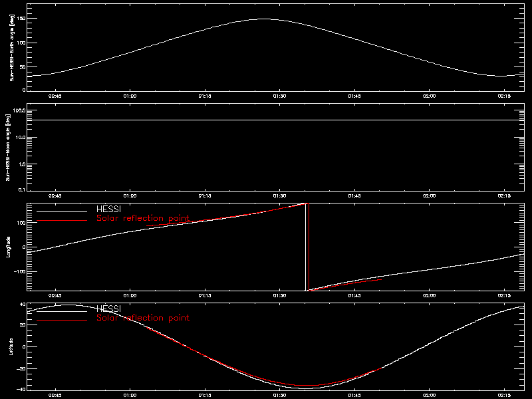Click 02:00 time label under Sun-HESSI-Earth plot
Image resolution: width=532 pixels, height=399 pixels.
(x=429, y=96)
